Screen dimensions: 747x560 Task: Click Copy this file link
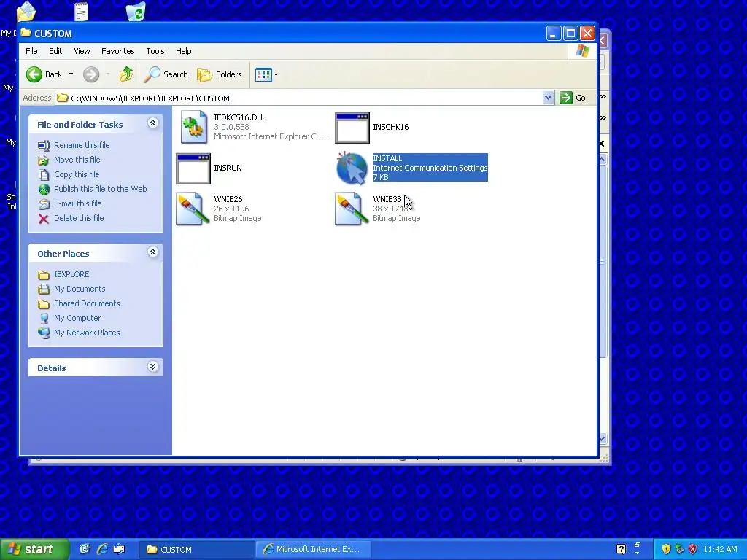coord(76,174)
